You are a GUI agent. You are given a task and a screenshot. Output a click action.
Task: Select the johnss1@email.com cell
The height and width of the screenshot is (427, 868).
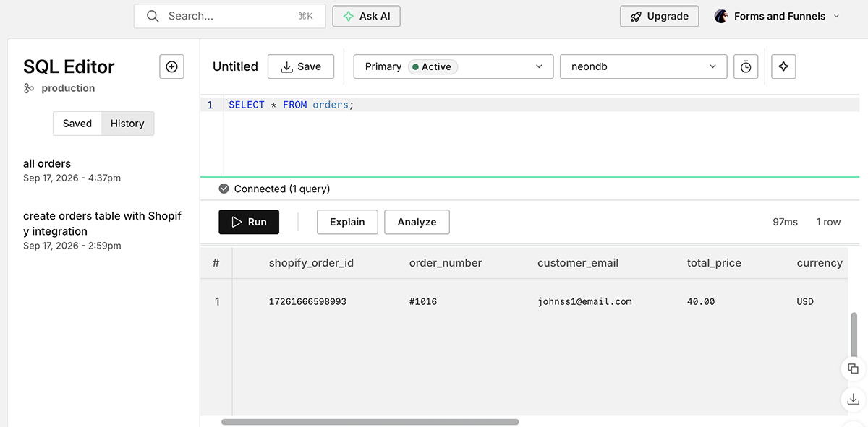[584, 301]
